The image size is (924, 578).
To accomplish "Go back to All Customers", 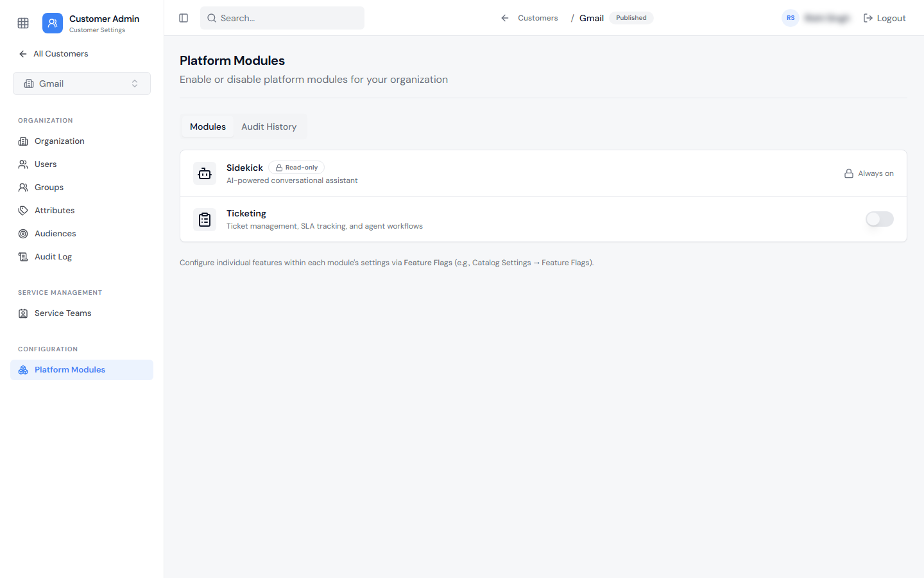I will pyautogui.click(x=54, y=54).
